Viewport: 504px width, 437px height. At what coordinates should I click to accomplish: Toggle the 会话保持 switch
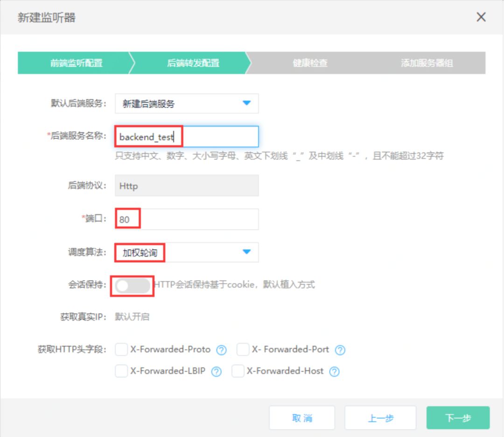tap(133, 285)
